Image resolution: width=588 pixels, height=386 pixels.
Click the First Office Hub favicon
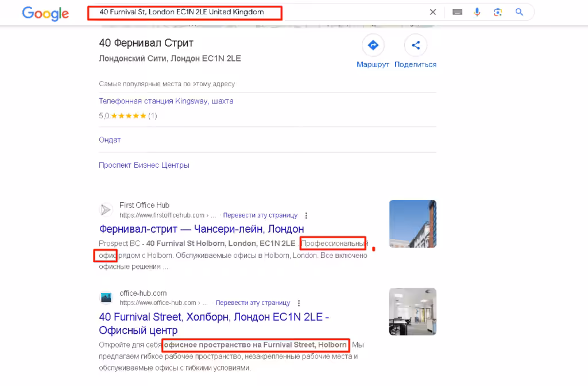point(106,210)
